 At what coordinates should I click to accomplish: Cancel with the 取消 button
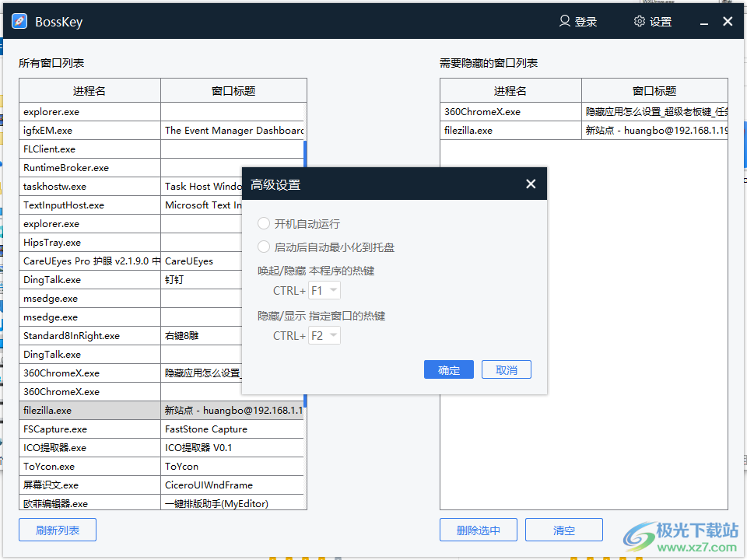tap(507, 370)
